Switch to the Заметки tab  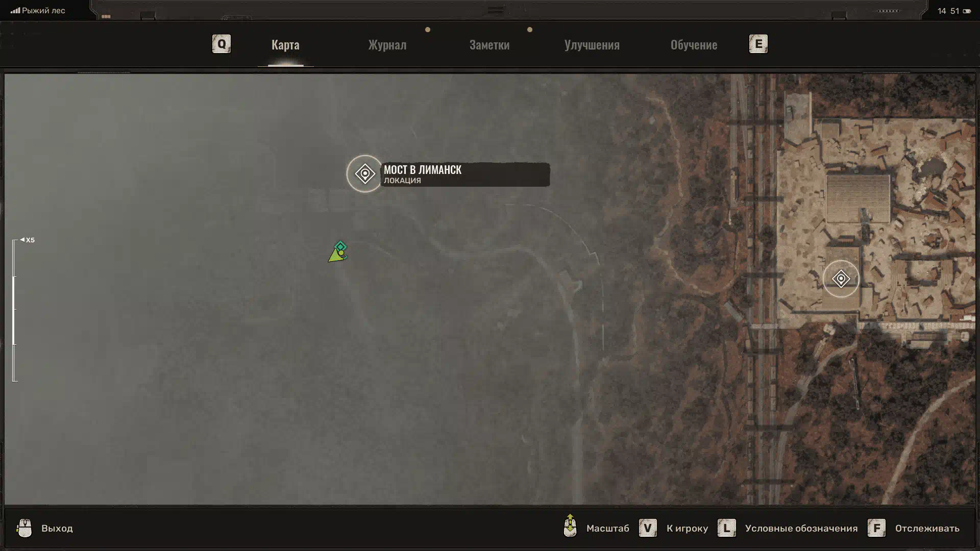pos(489,45)
